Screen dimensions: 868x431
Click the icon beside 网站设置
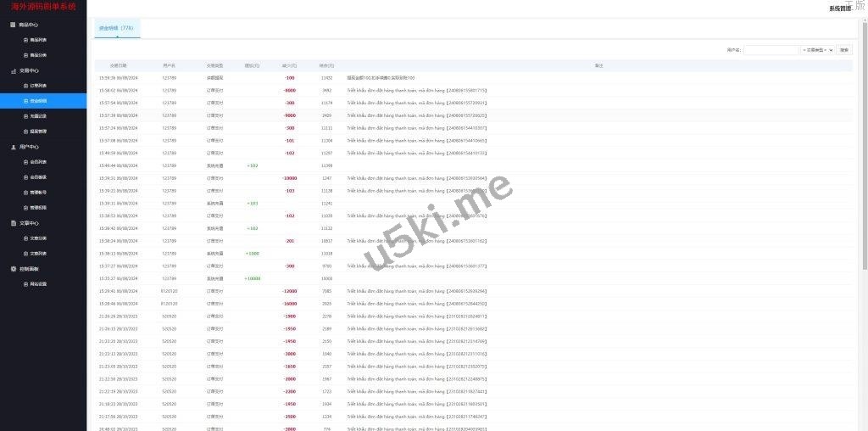pyautogui.click(x=25, y=284)
